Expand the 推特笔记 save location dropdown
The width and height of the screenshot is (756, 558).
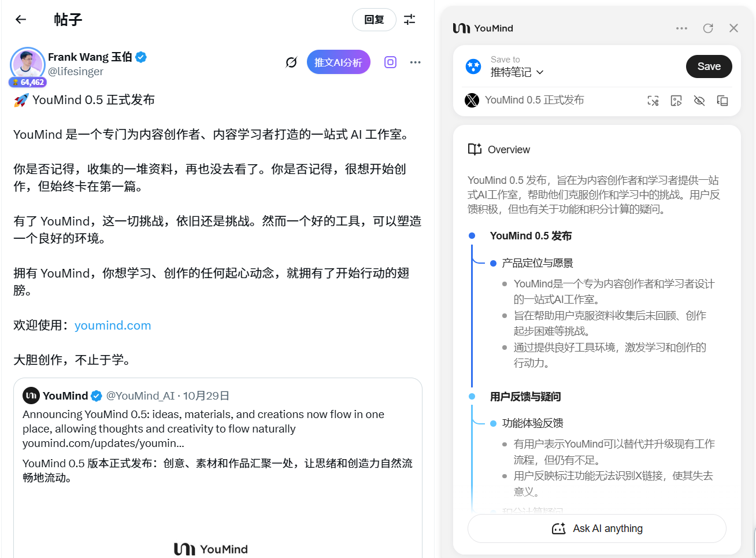(517, 72)
